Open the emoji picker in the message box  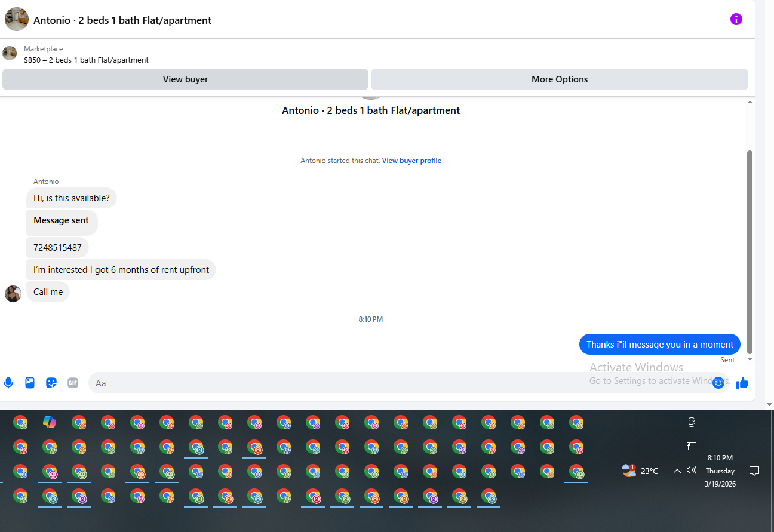pos(718,383)
